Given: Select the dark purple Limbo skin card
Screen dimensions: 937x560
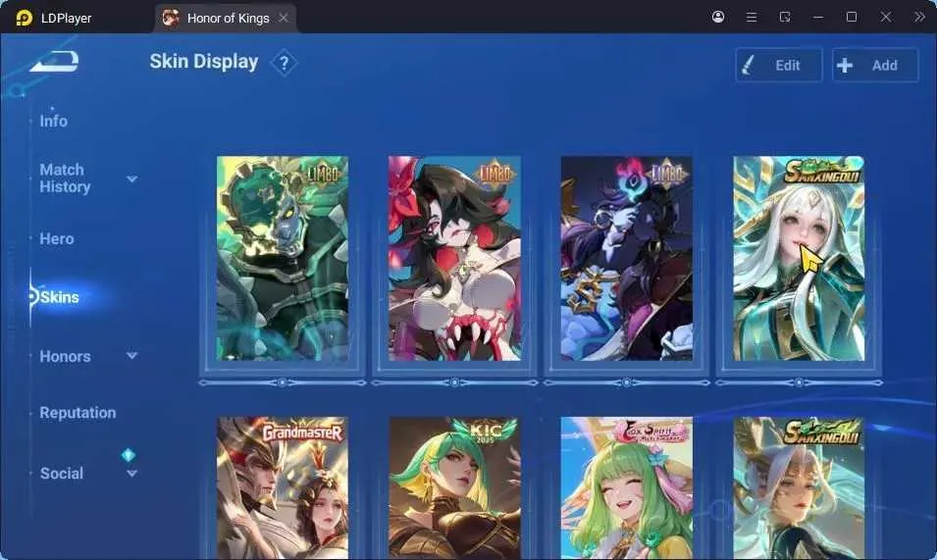Looking at the screenshot, I should point(626,258).
